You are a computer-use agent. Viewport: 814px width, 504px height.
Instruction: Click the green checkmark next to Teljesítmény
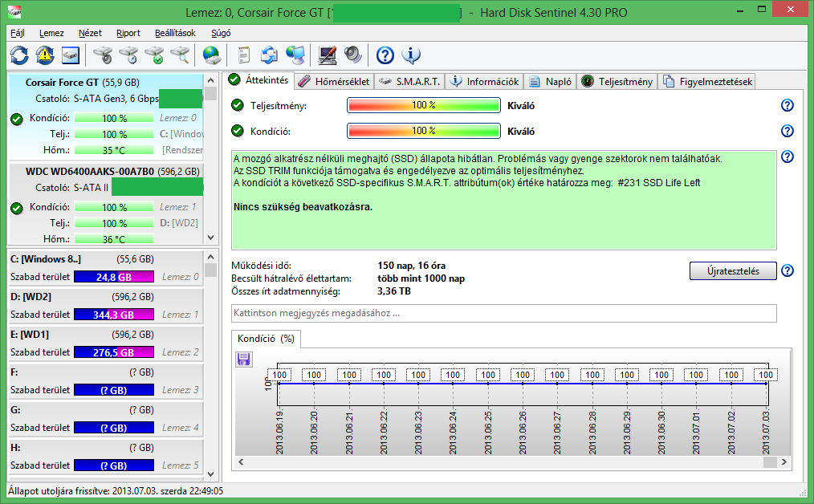click(238, 105)
